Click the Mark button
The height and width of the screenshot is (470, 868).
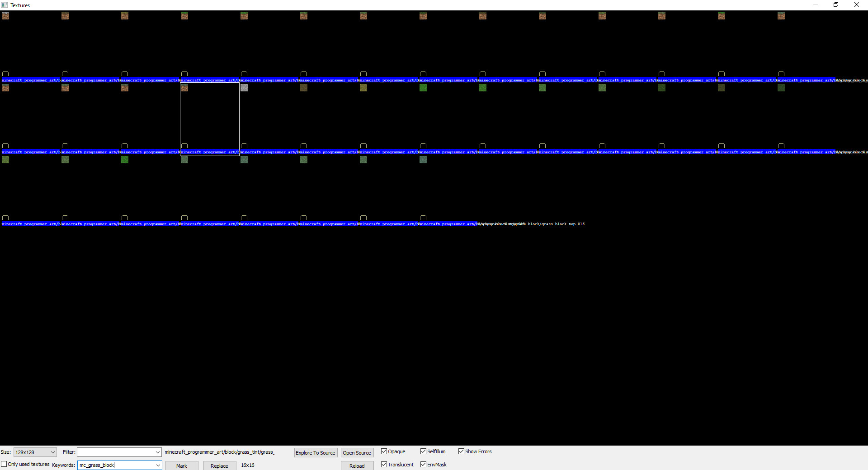coord(182,465)
